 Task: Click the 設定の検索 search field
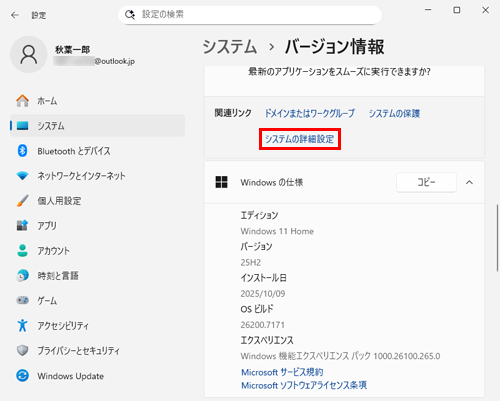coord(250,15)
